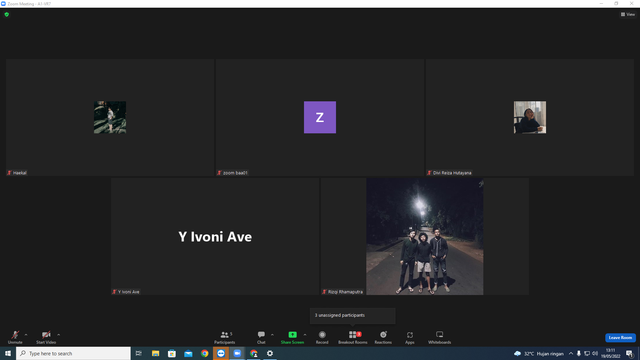640x360 pixels.
Task: Click the 3 unassigned participants tooltip
Action: (353, 316)
